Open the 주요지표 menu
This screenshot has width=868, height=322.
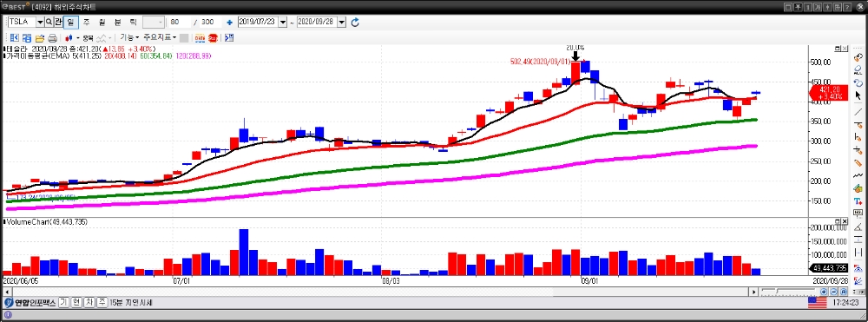tap(160, 38)
